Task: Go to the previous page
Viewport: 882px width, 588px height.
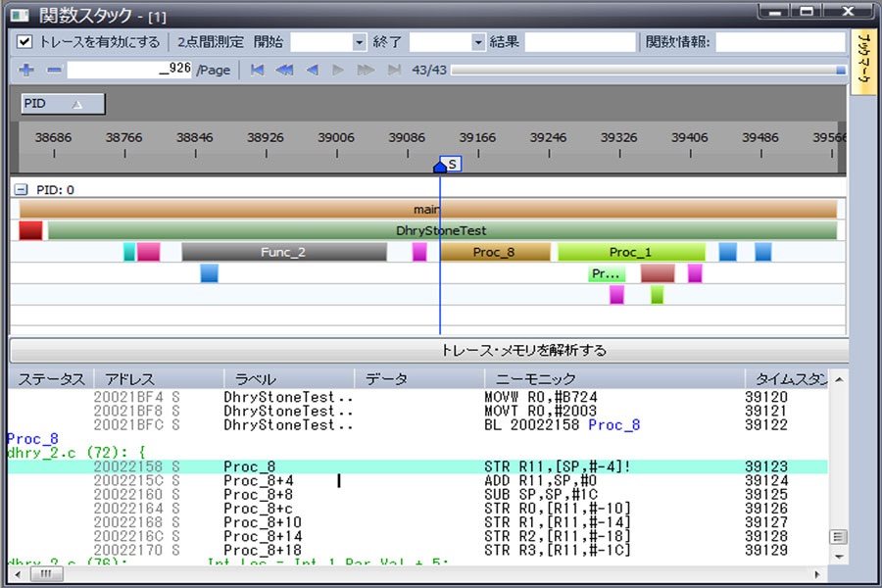Action: 313,70
